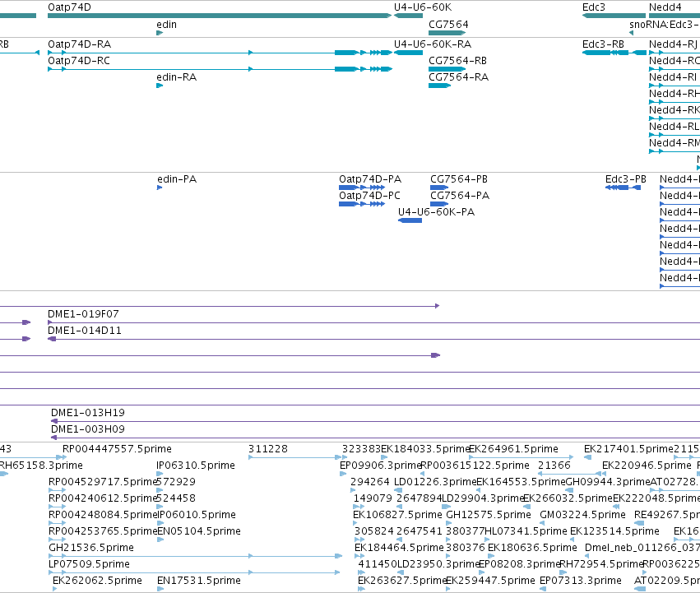Click the CG7564-RB transcript
The image size is (700, 593).
447,69
